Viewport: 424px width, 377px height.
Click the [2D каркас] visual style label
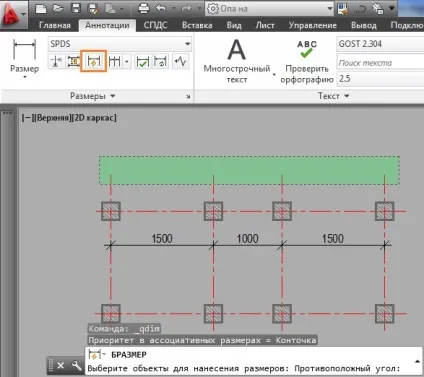[94, 118]
